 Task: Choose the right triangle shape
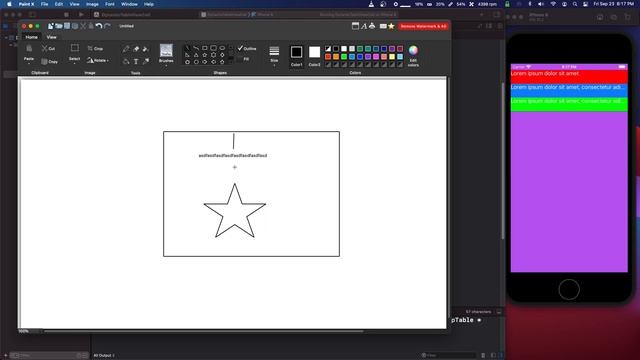pyautogui.click(x=187, y=55)
